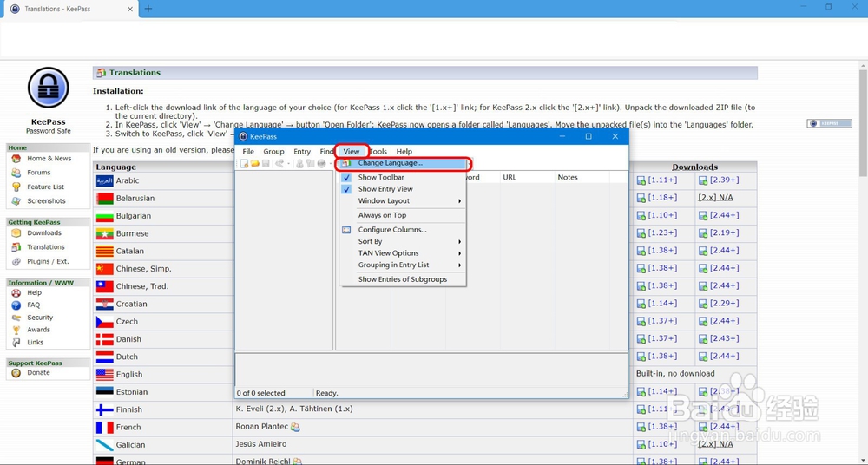Click the Ronan Plantec translator name

[262, 427]
